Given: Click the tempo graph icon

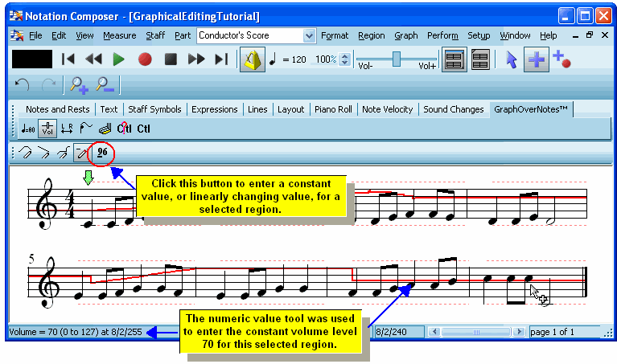Looking at the screenshot, I should click(27, 129).
